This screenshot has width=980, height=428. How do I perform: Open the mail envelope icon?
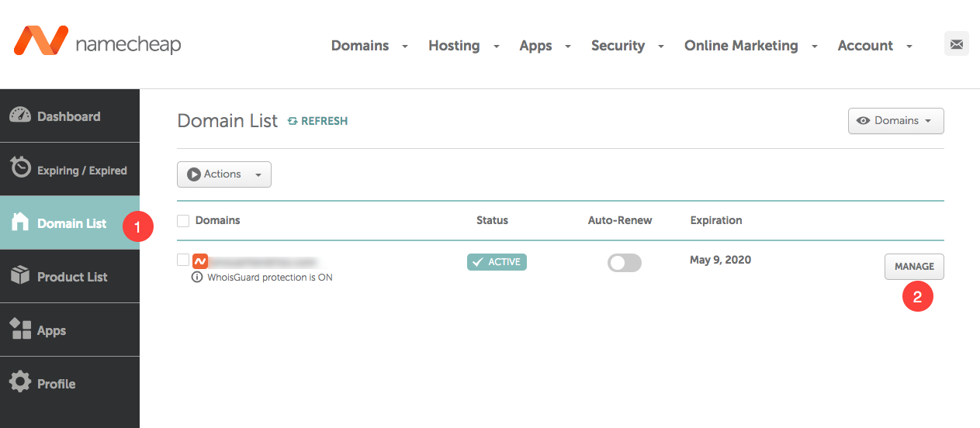957,44
